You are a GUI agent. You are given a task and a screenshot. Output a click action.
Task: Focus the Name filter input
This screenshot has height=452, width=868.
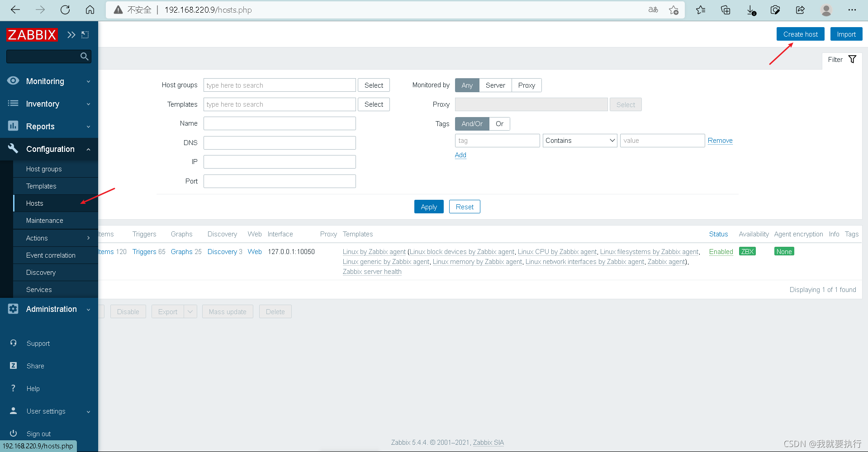(280, 124)
